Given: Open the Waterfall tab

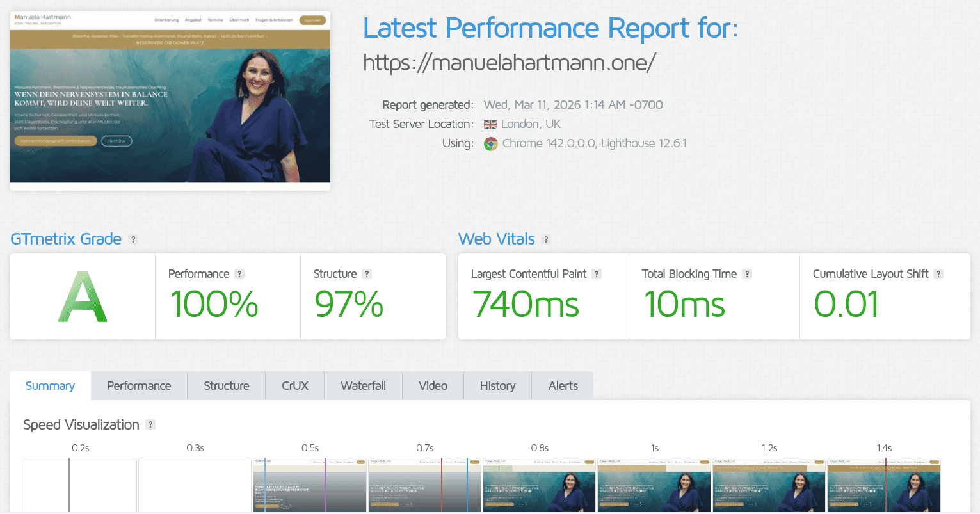Looking at the screenshot, I should tap(363, 386).
